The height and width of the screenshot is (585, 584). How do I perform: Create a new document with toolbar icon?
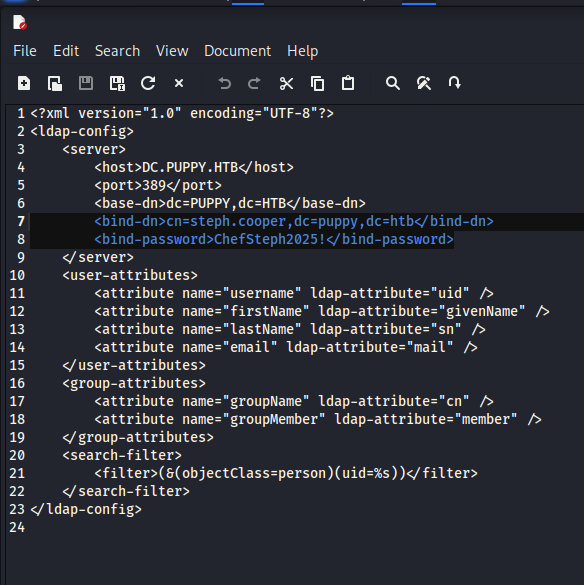[x=24, y=83]
